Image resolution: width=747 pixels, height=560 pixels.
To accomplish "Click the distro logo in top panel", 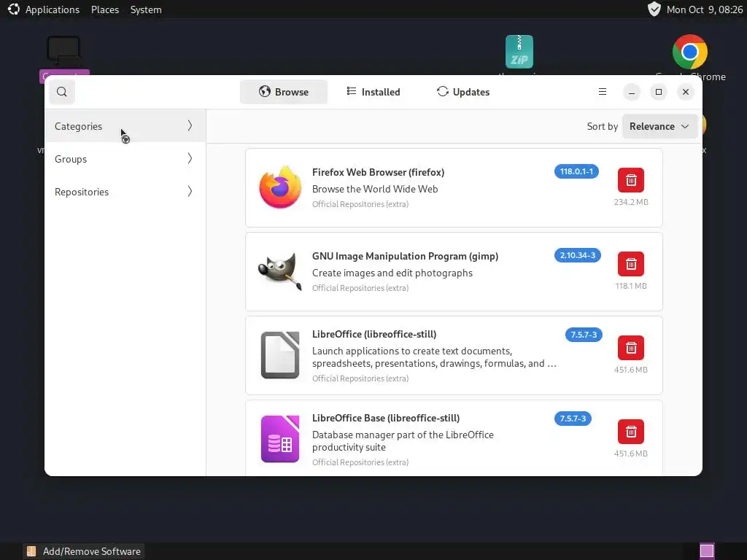I will (x=13, y=9).
